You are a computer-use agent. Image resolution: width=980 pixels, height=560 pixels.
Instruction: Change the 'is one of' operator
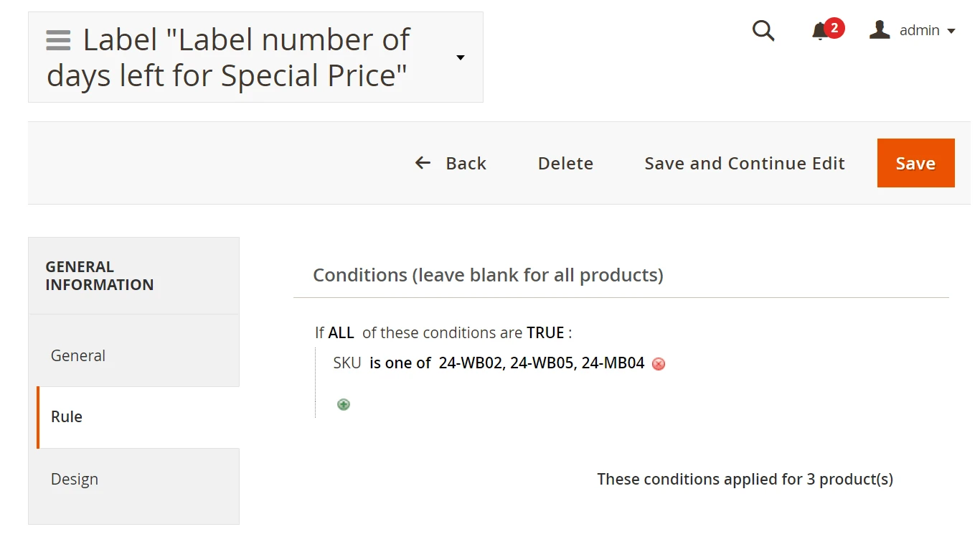400,363
